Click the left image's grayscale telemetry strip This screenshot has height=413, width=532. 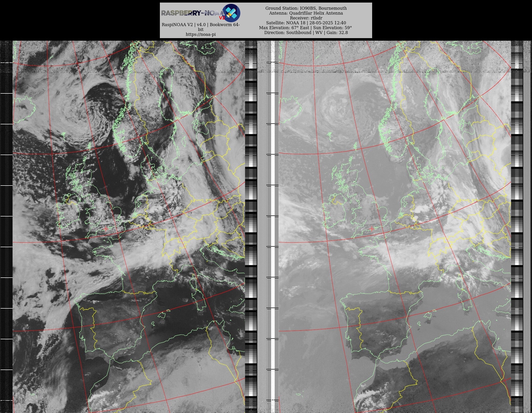pos(251,227)
